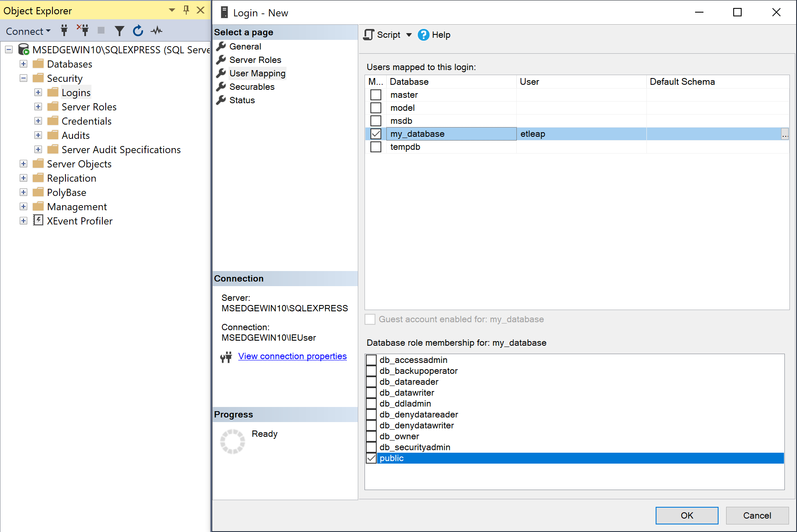The image size is (797, 532).
Task: Click the Activity Monitor icon in Object Explorer
Action: pos(156,30)
